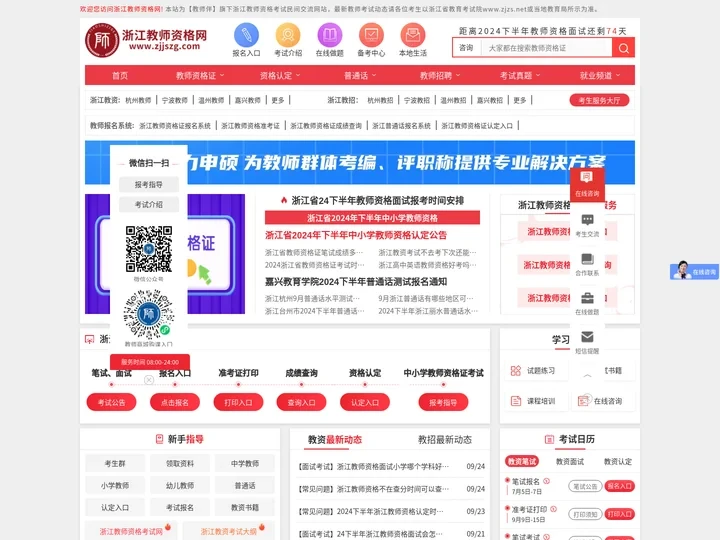
Task: Open the 本地生活 envelope icon
Action: [413, 35]
